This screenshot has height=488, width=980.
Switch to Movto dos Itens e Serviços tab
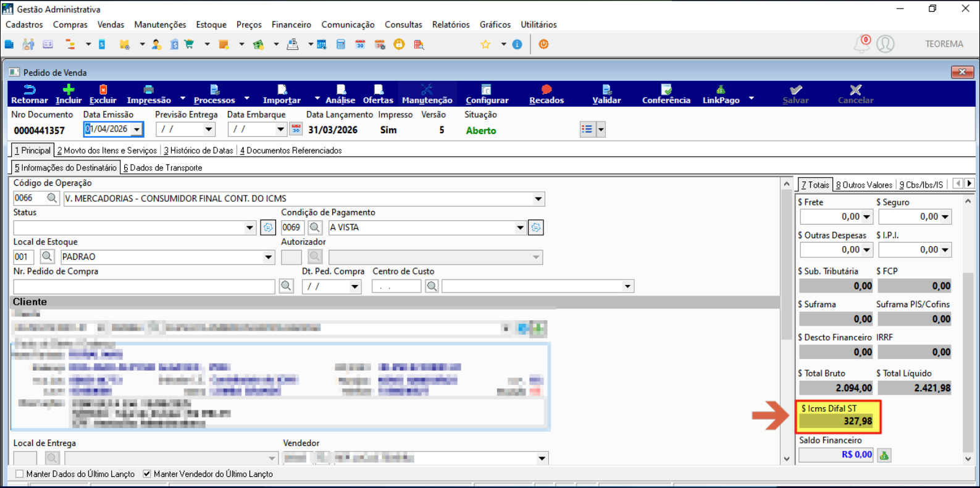tap(107, 151)
